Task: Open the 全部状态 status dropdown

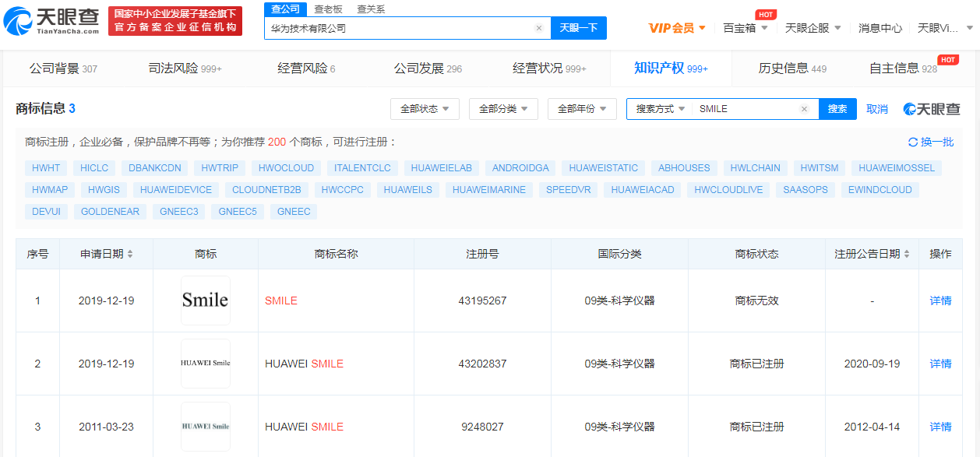Action: pyautogui.click(x=425, y=109)
